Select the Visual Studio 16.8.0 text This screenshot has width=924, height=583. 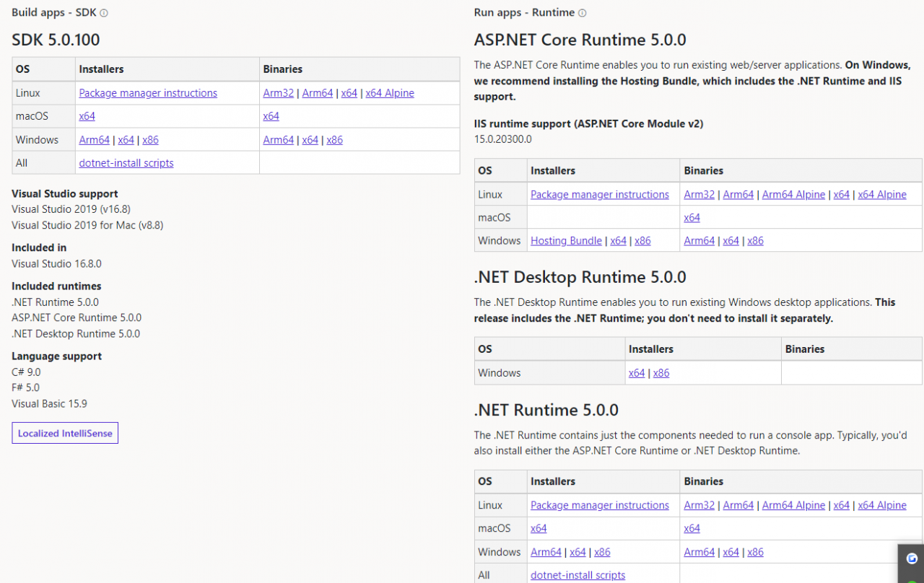coord(57,263)
